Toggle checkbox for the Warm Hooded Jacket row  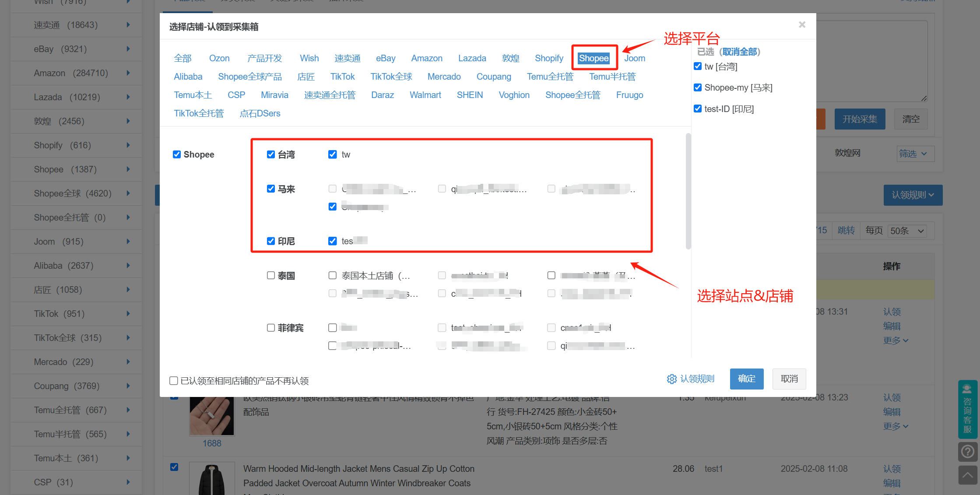coord(174,467)
